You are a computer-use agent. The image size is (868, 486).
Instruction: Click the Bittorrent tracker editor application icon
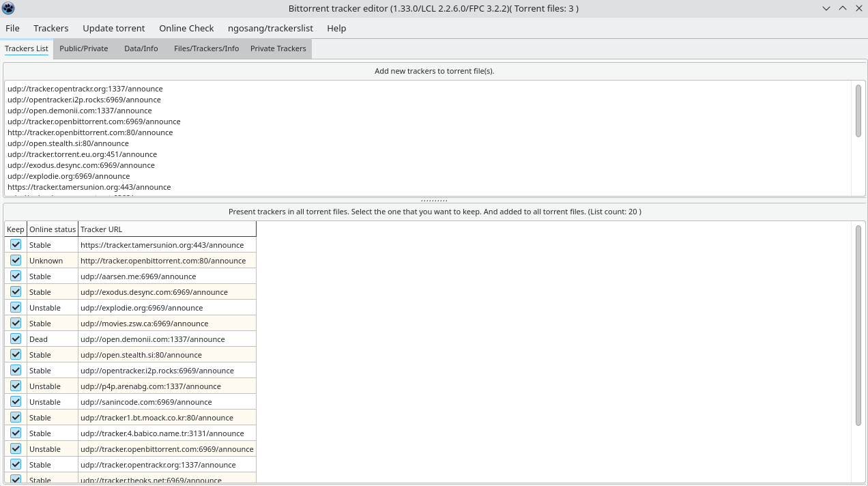(9, 8)
